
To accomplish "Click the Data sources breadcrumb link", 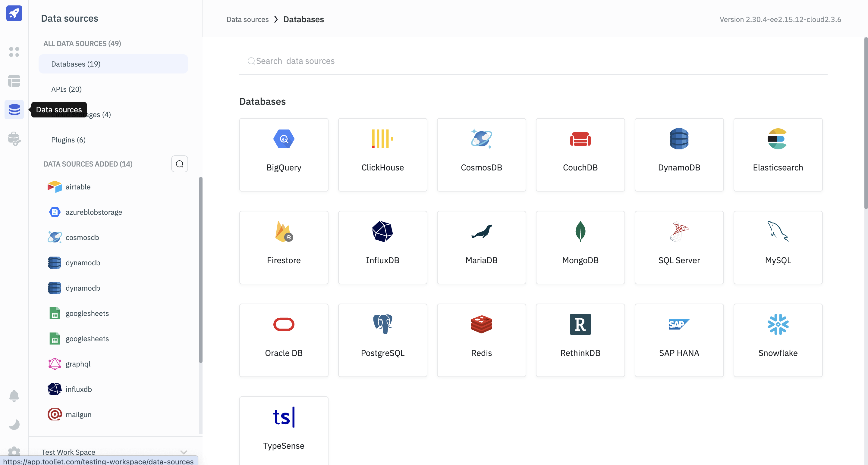I will click(x=247, y=20).
